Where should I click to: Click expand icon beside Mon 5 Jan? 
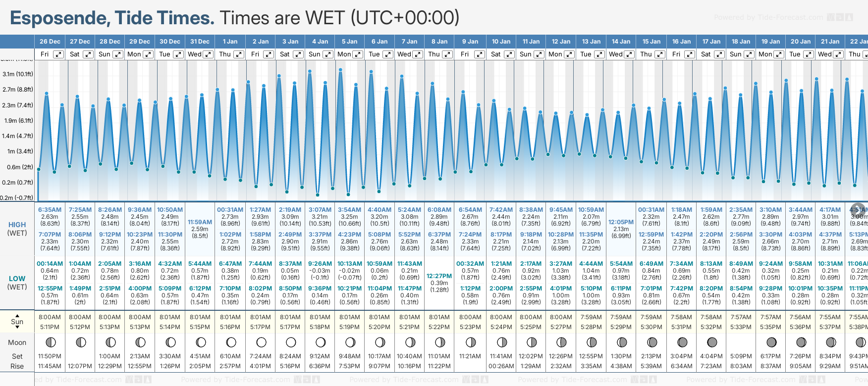pos(358,54)
